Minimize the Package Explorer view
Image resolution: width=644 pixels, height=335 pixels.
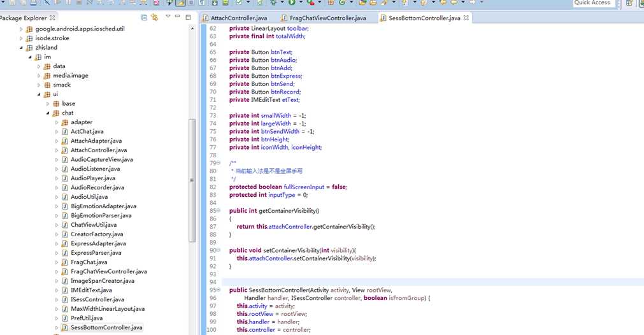pos(178,17)
